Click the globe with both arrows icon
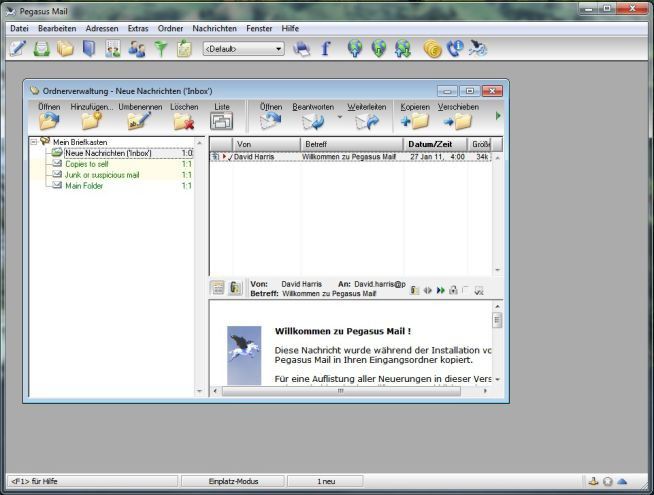The image size is (654, 495). 403,48
